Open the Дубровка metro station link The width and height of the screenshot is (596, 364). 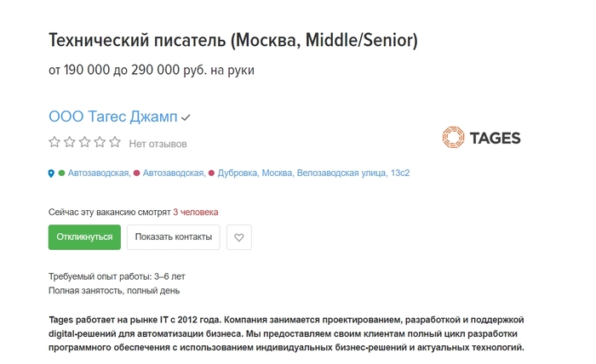pyautogui.click(x=238, y=173)
